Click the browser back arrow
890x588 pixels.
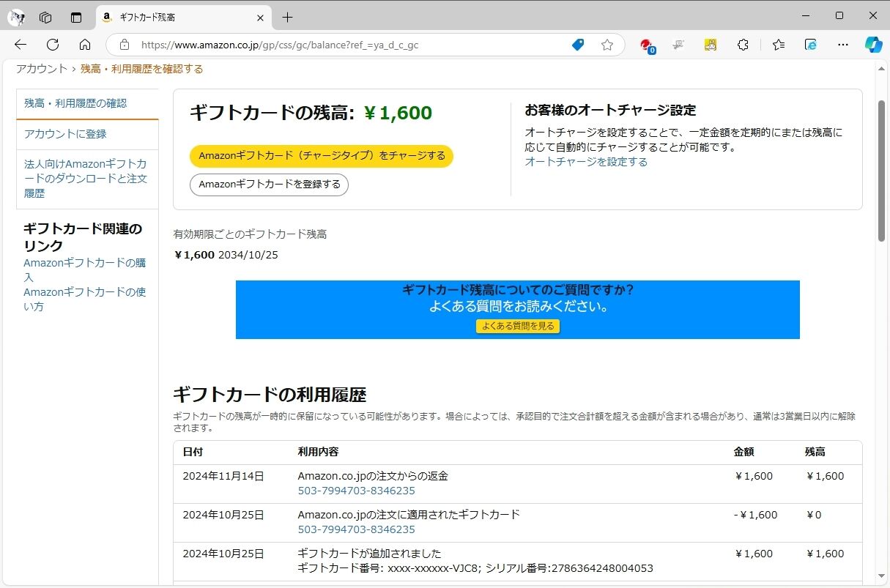point(21,45)
